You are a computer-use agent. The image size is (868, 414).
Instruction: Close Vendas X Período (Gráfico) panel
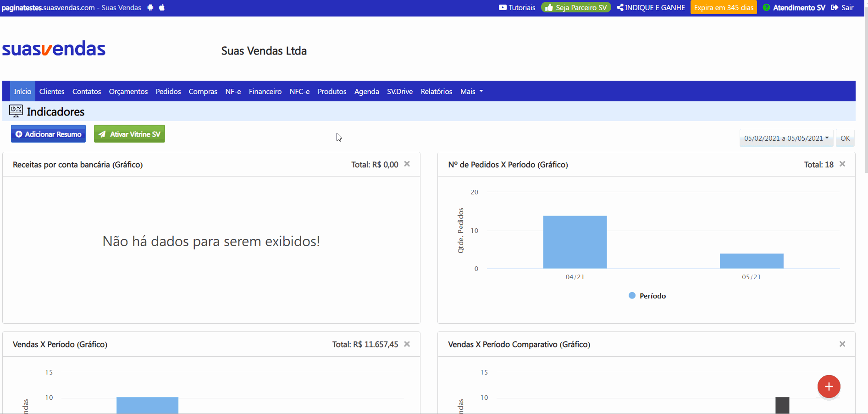pyautogui.click(x=407, y=344)
